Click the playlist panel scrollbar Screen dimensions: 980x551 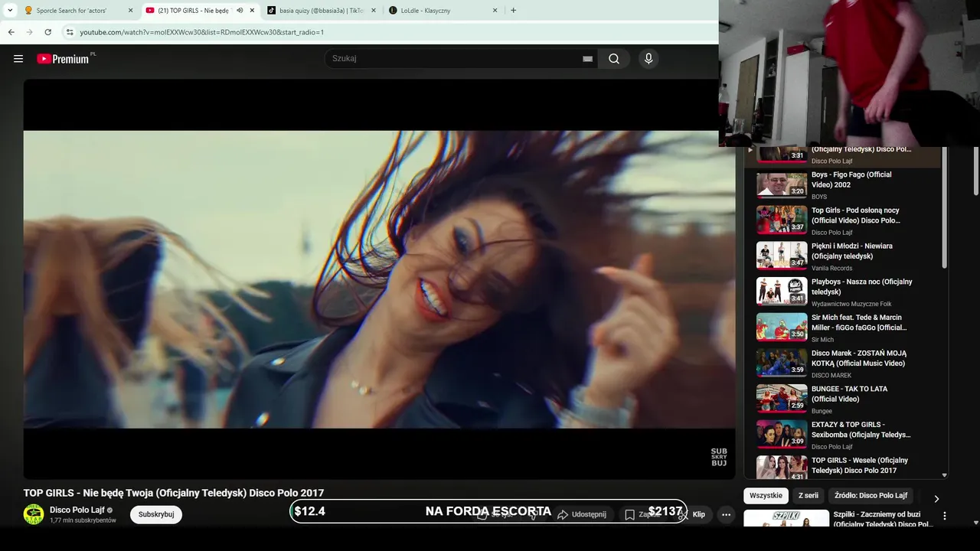(x=945, y=207)
